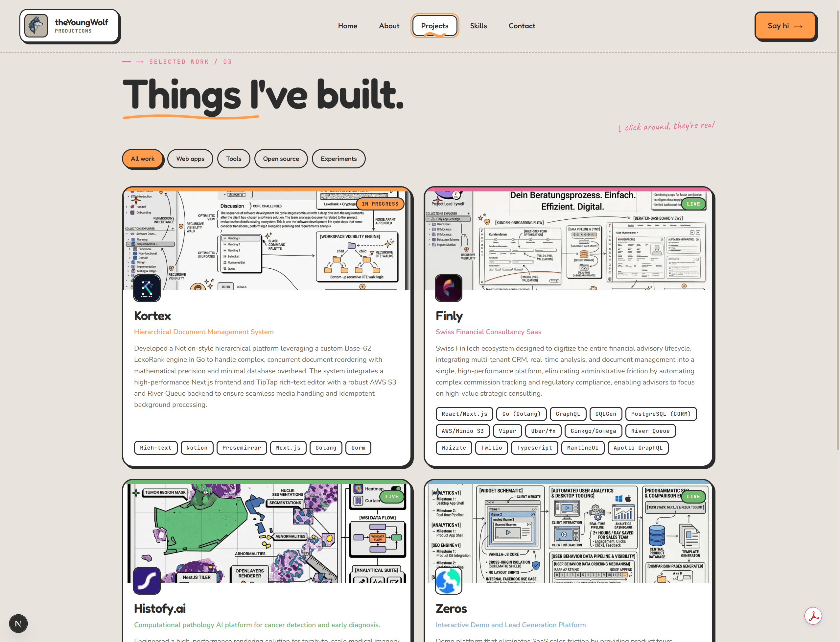
Task: Open the Histofy.ai project preview image
Action: click(x=267, y=533)
